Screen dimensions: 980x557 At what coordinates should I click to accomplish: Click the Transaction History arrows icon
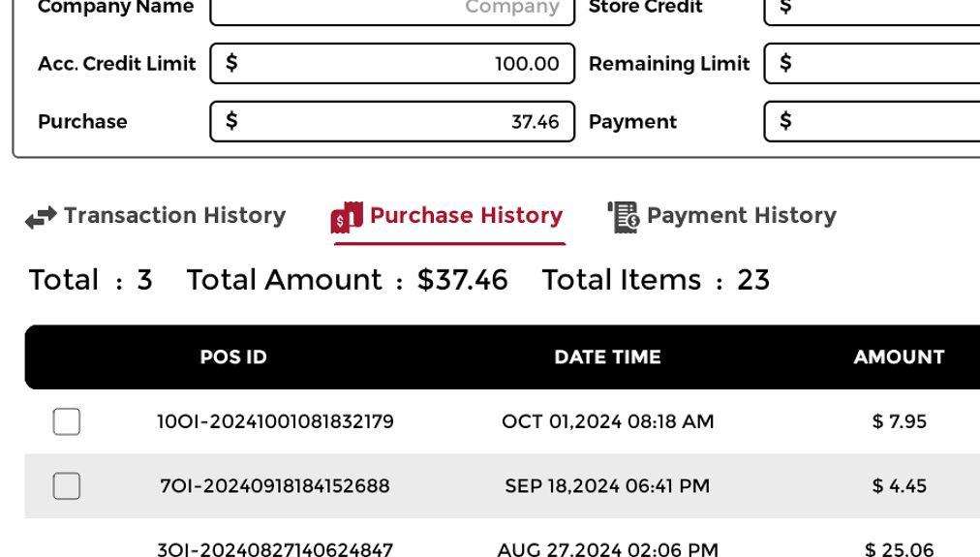(41, 217)
